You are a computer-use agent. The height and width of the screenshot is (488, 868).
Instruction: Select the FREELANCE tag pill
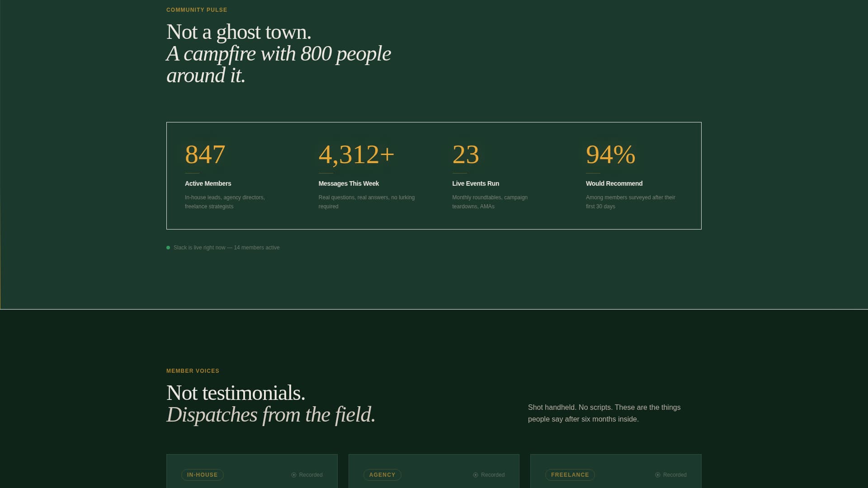pos(570,475)
